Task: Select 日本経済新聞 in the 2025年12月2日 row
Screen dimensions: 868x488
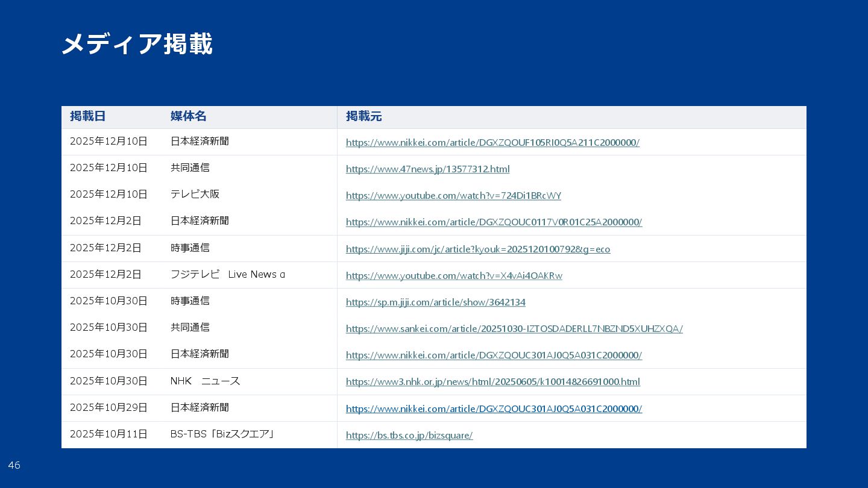Action: pos(200,221)
